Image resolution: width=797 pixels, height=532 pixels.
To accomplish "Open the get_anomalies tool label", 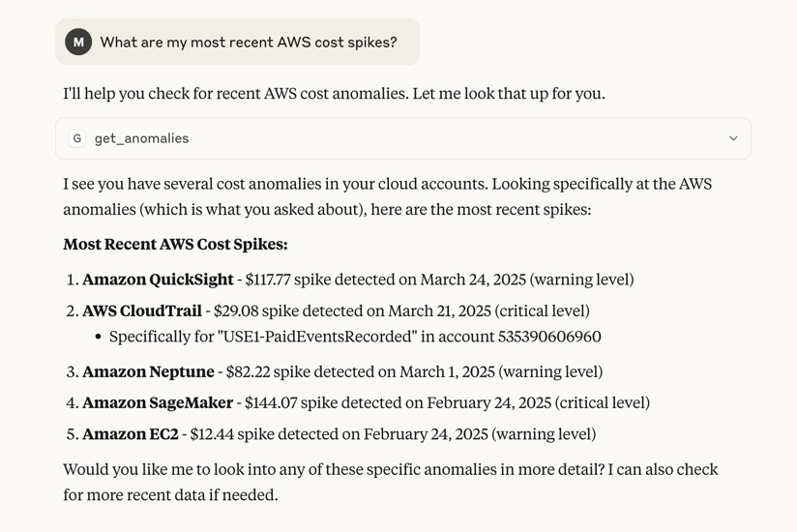I will click(x=141, y=138).
